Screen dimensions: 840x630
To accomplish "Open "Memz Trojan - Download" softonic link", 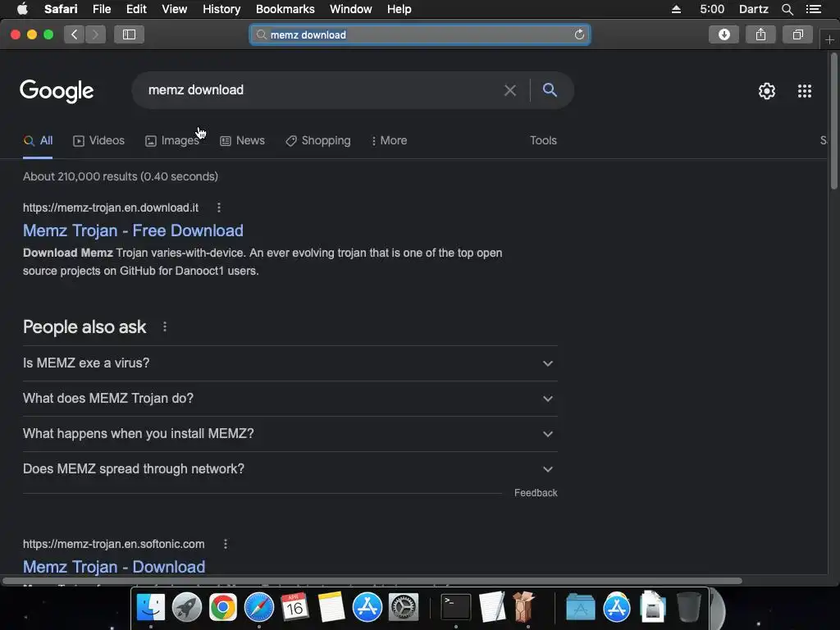I will [114, 567].
